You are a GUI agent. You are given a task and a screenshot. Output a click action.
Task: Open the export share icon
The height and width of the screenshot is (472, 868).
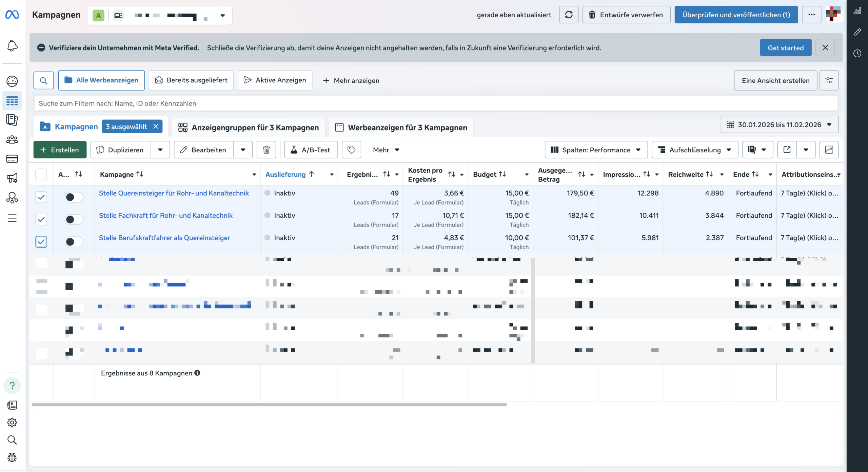(x=787, y=150)
